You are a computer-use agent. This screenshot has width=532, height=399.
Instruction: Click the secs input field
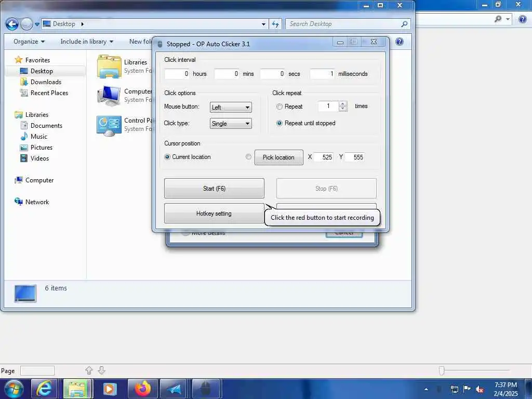click(x=273, y=74)
